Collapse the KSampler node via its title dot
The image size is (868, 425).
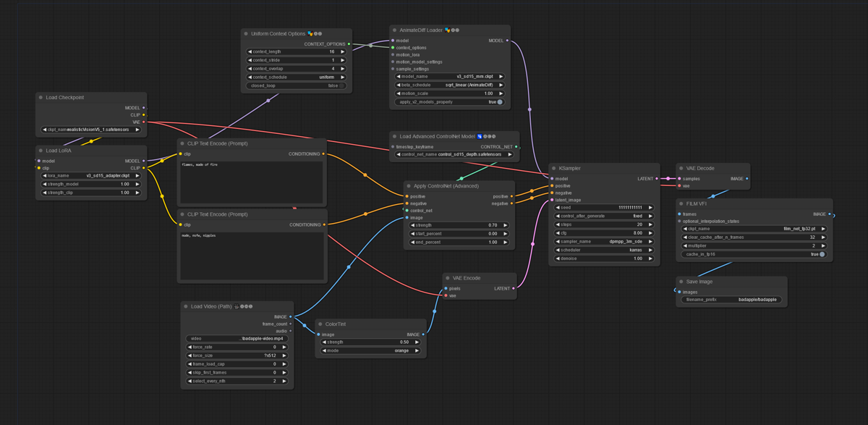pyautogui.click(x=553, y=168)
